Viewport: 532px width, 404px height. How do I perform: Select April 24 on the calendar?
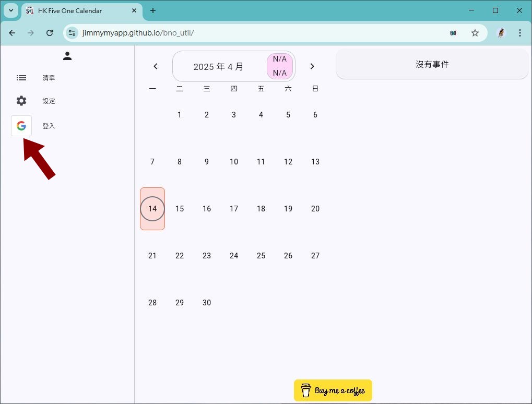pyautogui.click(x=234, y=256)
